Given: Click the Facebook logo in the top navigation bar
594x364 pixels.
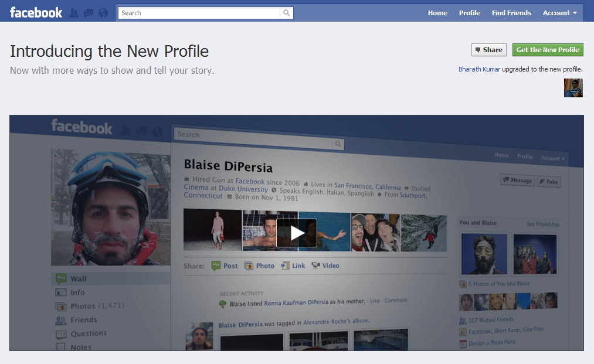Looking at the screenshot, I should click(36, 12).
